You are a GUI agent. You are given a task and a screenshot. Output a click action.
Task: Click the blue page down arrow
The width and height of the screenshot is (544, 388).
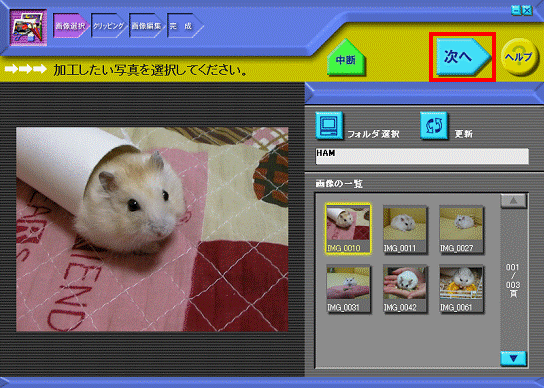point(513,359)
